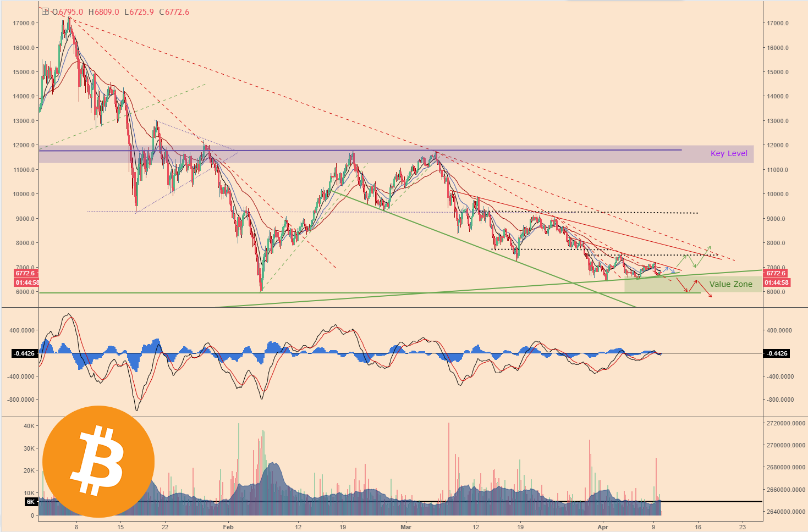Viewport: 808px width, 532px height.
Task: Click date 8 on time axis
Action: coord(76,527)
